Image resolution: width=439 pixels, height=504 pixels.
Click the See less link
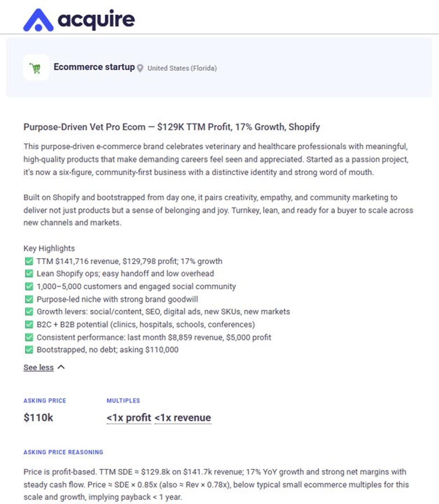(x=38, y=367)
